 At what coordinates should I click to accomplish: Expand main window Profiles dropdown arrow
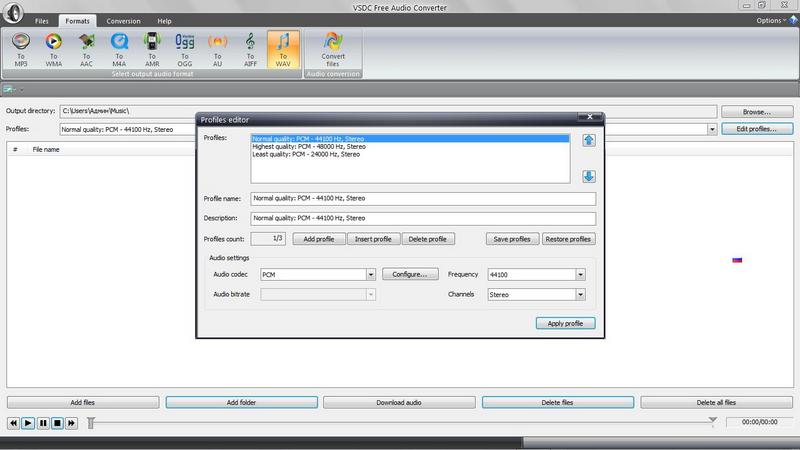click(712, 130)
